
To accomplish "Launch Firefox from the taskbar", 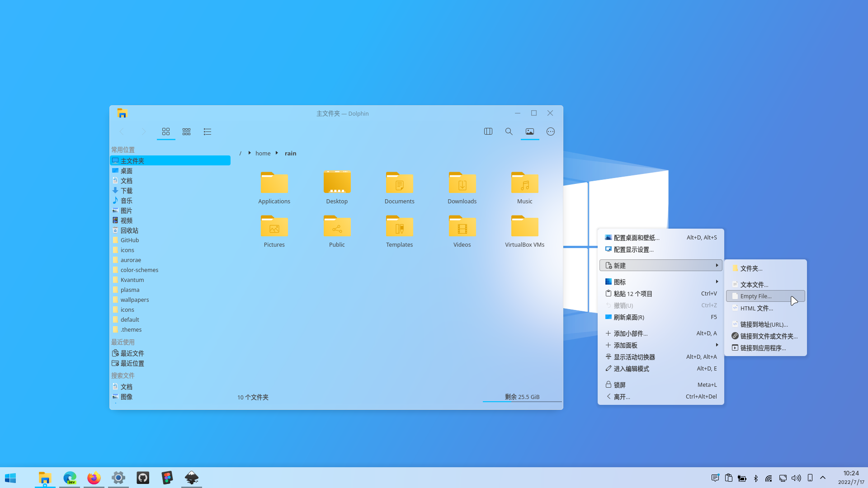I will point(94,478).
